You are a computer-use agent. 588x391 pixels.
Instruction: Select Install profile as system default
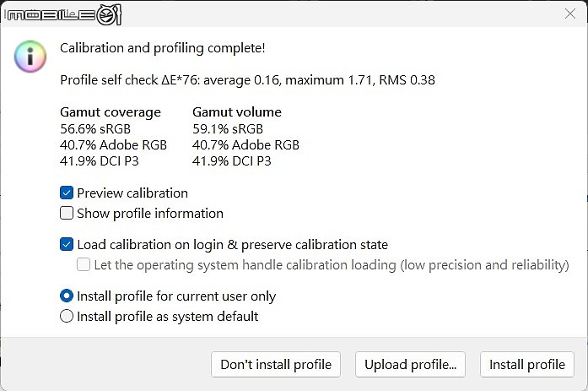point(67,316)
